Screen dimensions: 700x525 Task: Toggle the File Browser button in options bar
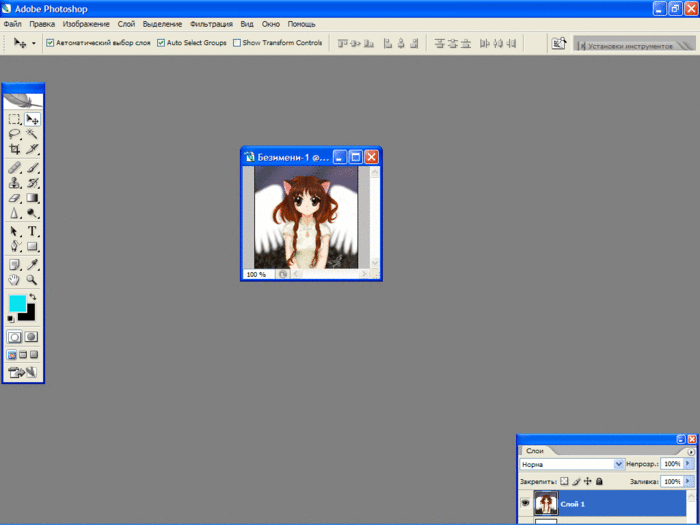[558, 43]
